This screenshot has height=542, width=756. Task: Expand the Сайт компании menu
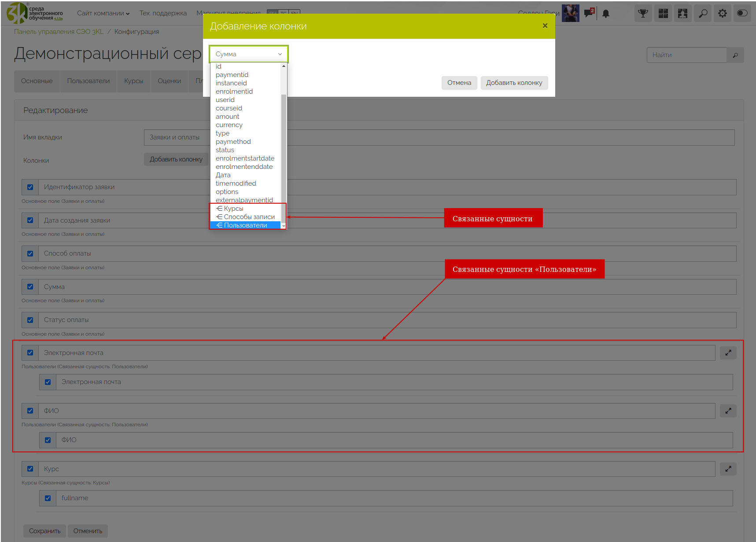point(103,13)
